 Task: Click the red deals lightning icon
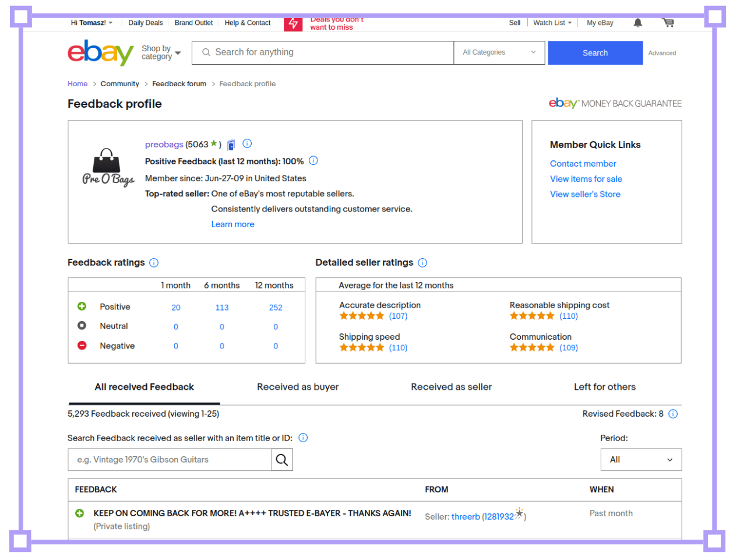[293, 23]
